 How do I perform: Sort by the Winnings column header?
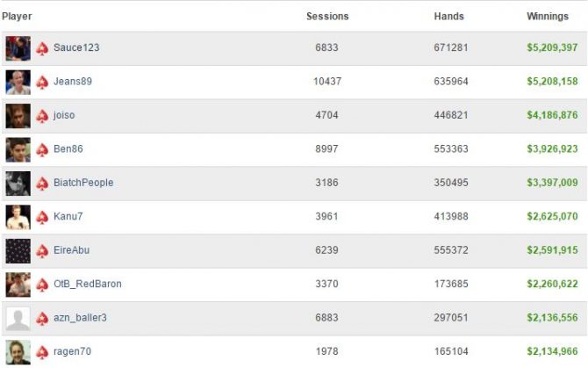(548, 16)
